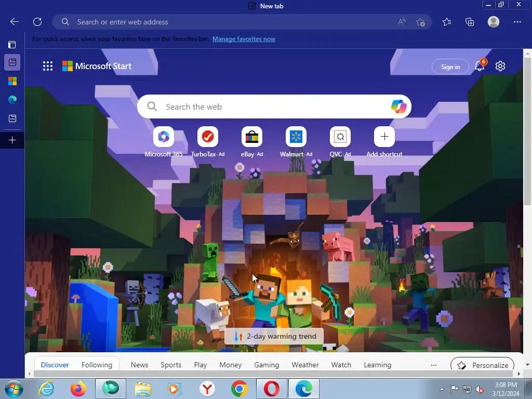Open the Play feed tab
Screen dimensions: 532x399
[200, 365]
